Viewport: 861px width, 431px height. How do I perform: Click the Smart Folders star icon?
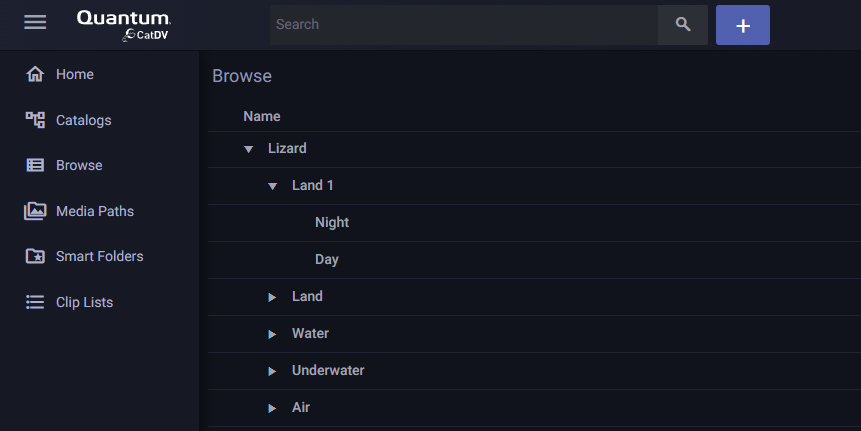tap(35, 256)
